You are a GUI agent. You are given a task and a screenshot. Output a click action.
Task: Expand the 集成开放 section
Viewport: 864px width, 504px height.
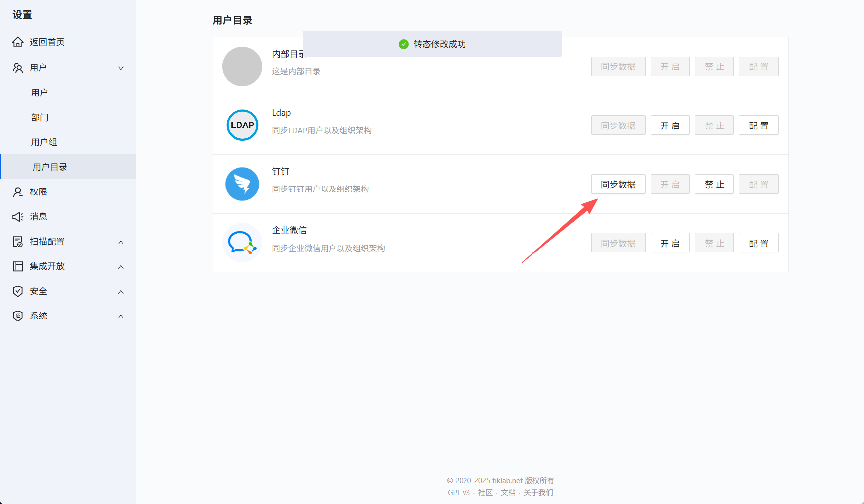120,266
